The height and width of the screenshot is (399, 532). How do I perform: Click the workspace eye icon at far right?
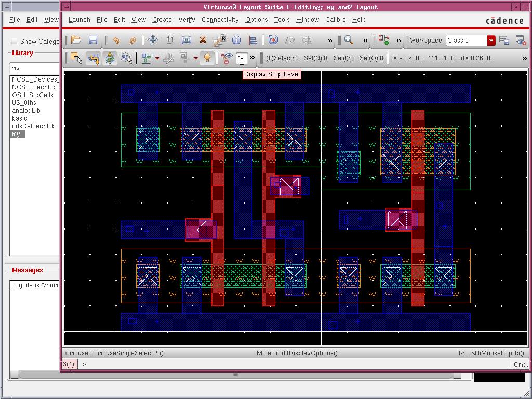521,41
